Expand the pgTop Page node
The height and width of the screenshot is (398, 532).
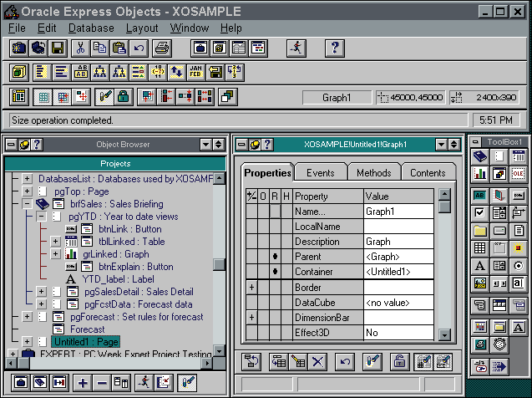27,191
